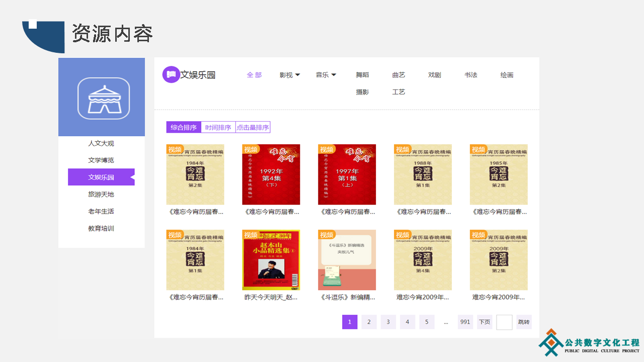Image resolution: width=644 pixels, height=362 pixels.
Task: Click the 昨天今天明天_赵... title text
Action: pos(271,297)
